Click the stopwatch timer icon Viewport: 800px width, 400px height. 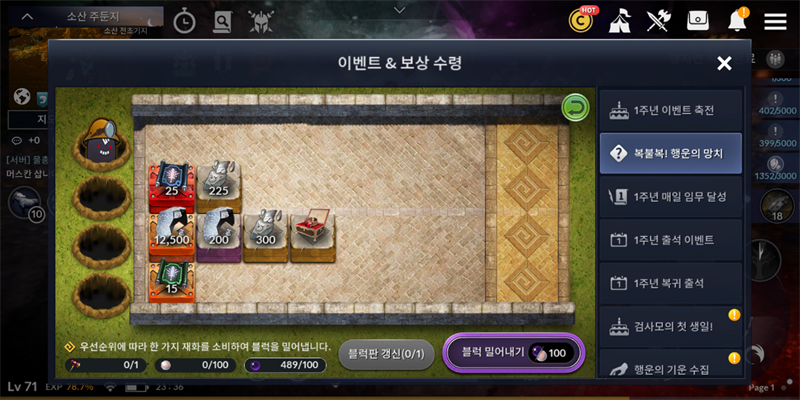(185, 22)
